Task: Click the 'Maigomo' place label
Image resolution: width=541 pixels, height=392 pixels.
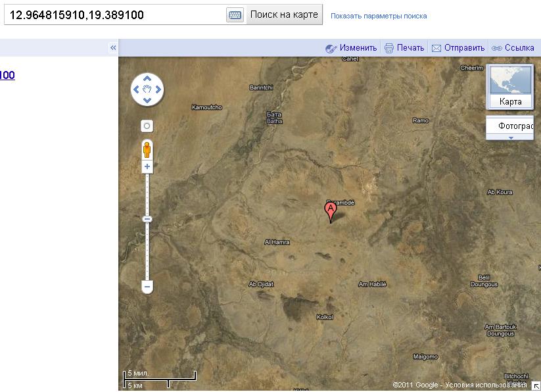Action: [x=426, y=356]
